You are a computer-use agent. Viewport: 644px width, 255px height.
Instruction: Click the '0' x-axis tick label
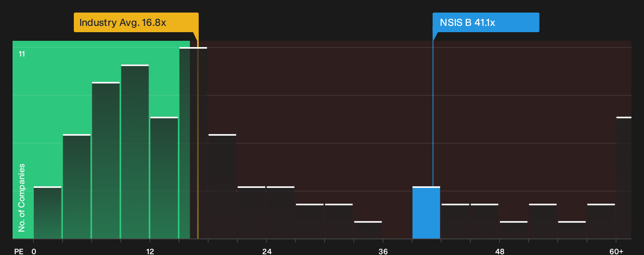34,251
